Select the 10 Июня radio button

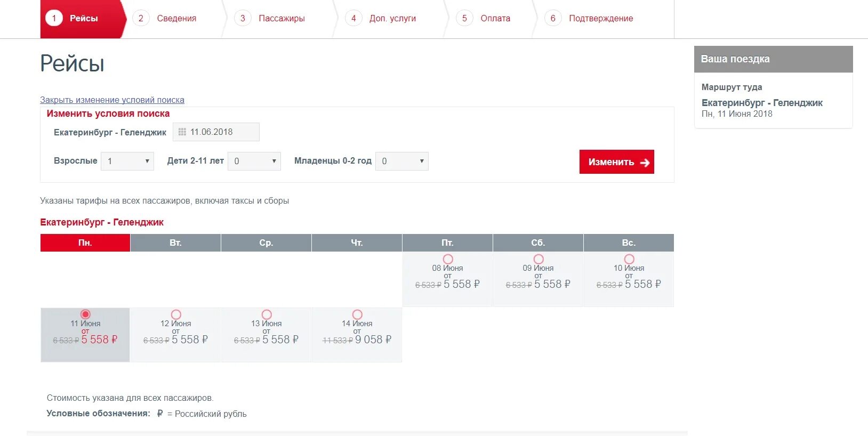click(x=629, y=259)
